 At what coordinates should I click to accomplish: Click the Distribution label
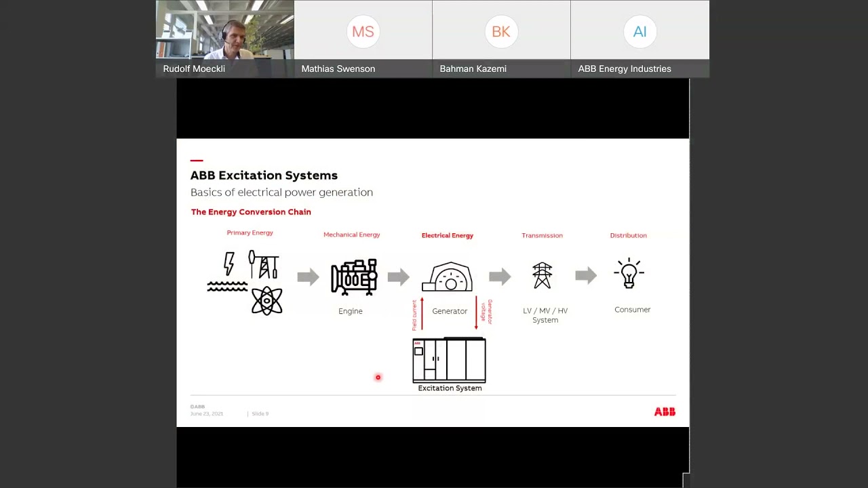[x=628, y=235]
